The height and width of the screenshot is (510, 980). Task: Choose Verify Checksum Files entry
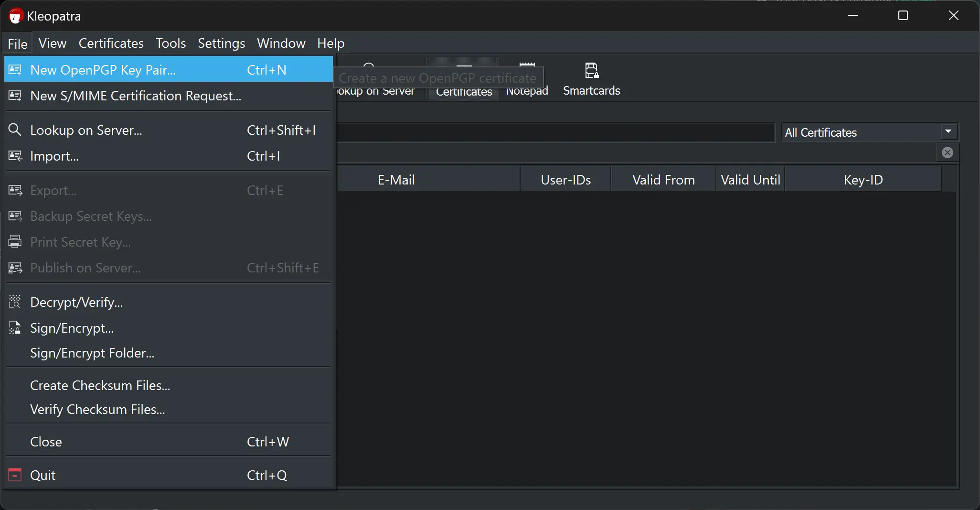pyautogui.click(x=169, y=409)
